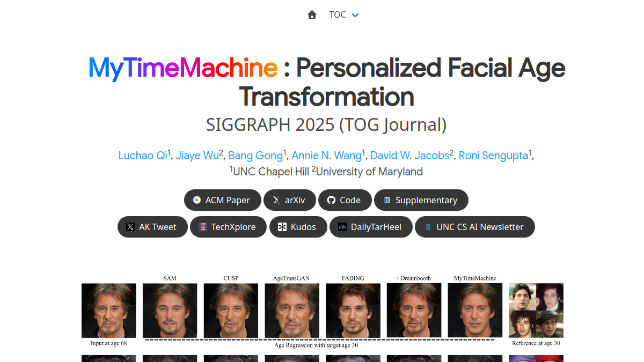Click the MyTimeMachine result face image
The width and height of the screenshot is (644, 362).
(x=475, y=311)
